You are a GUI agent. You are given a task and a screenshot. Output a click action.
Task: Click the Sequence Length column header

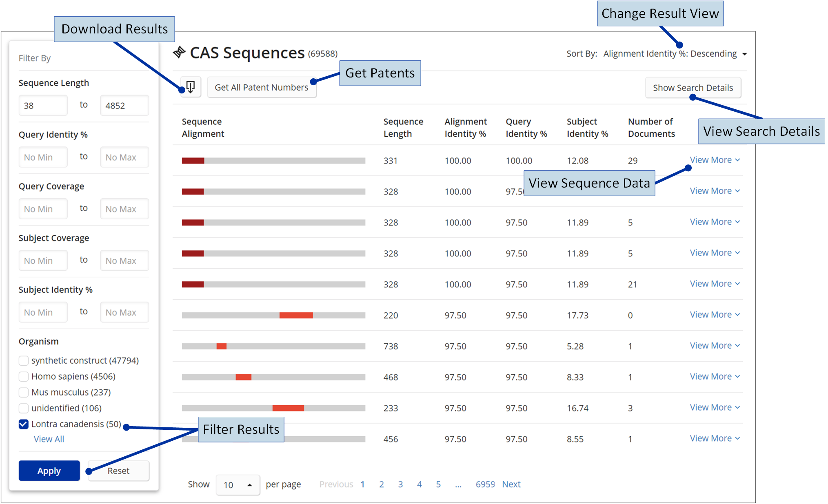(x=403, y=128)
